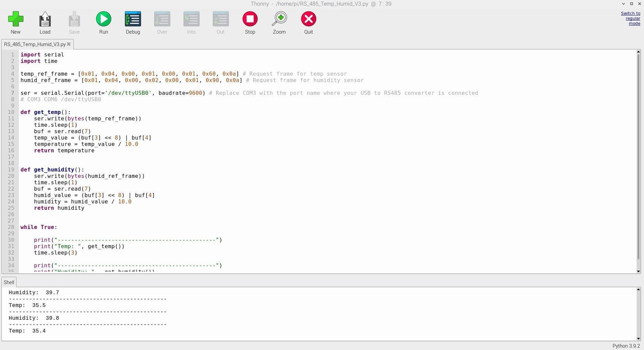This screenshot has height=350, width=644.
Task: Click 'time.sleep(3)' on line 32
Action: pos(56,252)
